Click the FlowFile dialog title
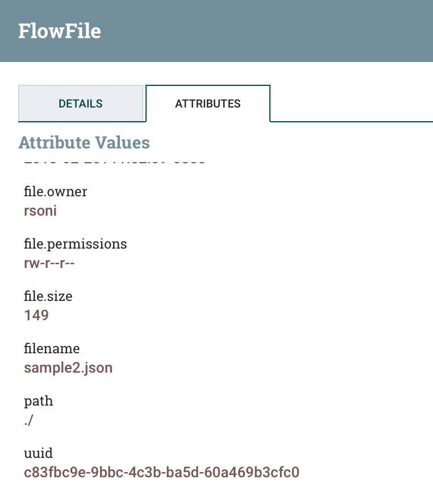 click(x=61, y=31)
